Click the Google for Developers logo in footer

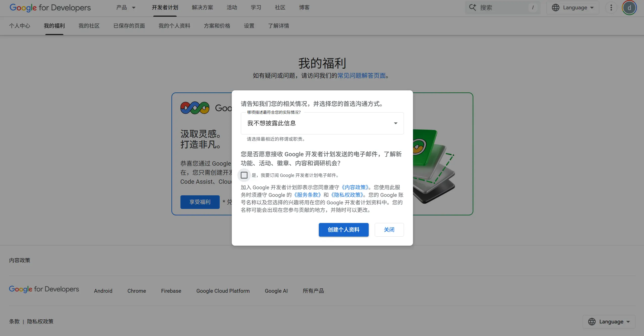tap(44, 289)
